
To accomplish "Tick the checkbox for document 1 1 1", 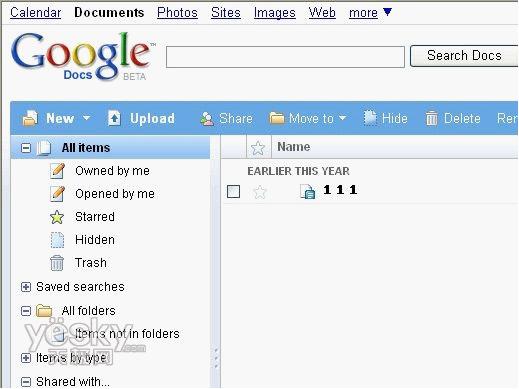I will click(233, 192).
